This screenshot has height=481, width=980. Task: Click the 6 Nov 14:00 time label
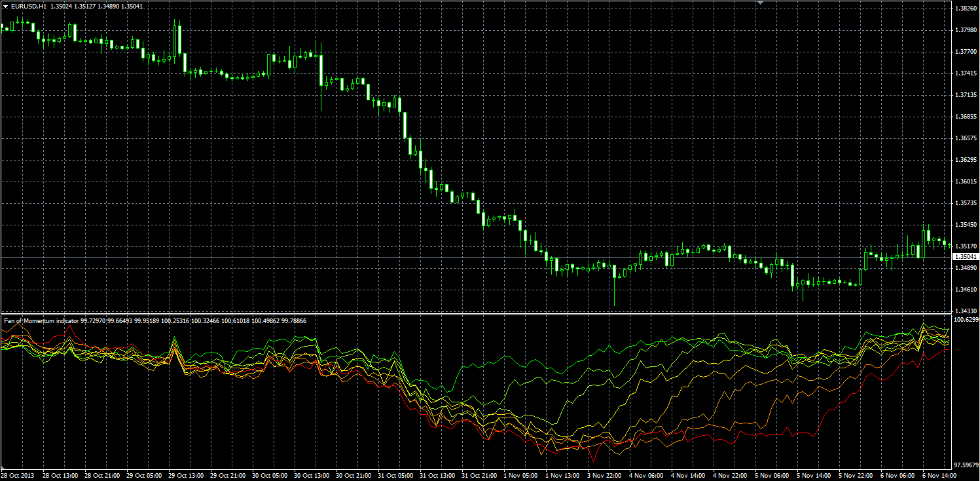tap(939, 475)
